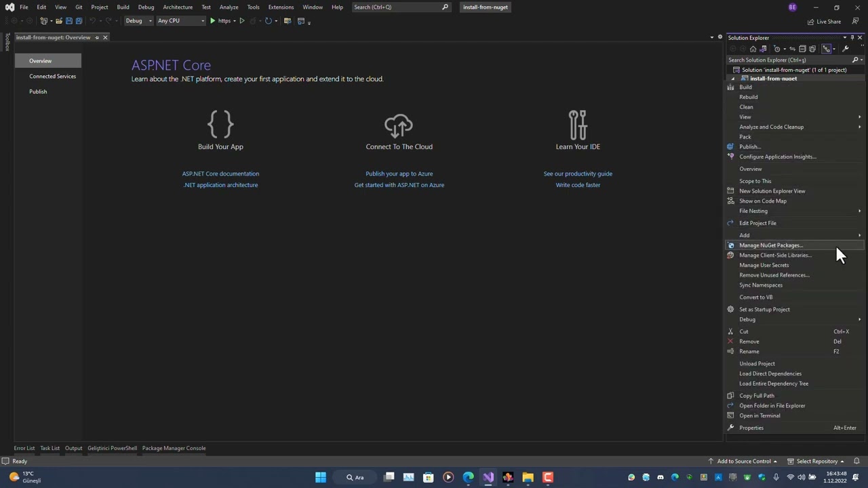Click the Collapse All icon in Solution Explorer
This screenshot has height=488, width=868.
coord(802,49)
